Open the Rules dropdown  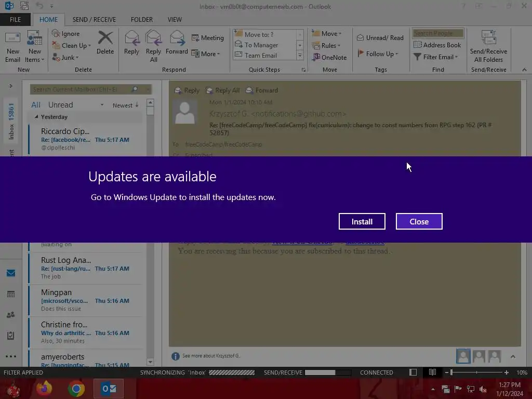(x=326, y=46)
